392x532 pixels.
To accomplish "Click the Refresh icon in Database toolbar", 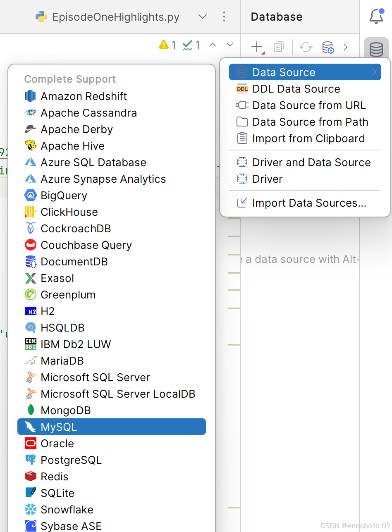I will pos(306,47).
